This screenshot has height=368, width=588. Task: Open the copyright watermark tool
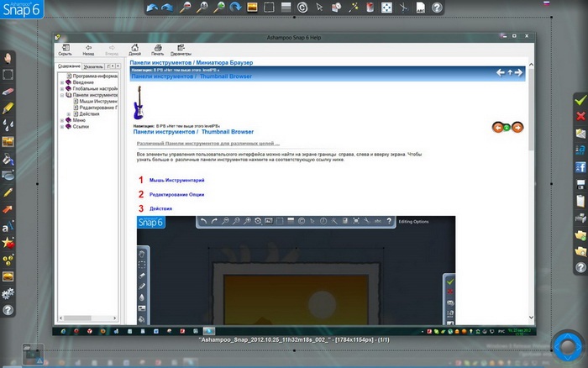[x=302, y=8]
